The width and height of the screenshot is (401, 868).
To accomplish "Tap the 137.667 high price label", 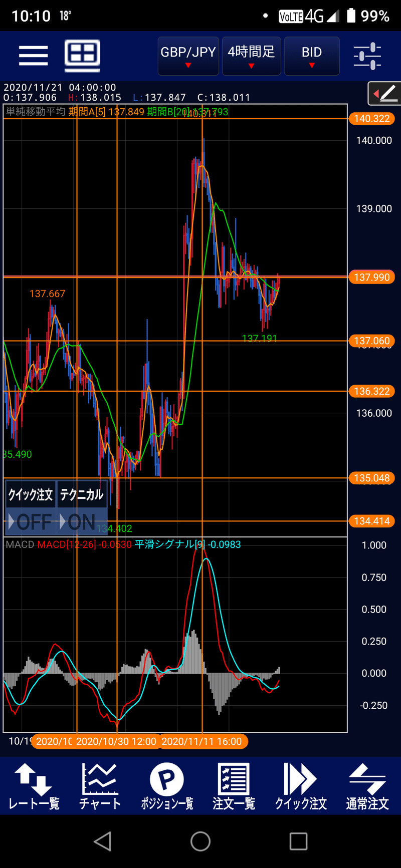I will [47, 294].
